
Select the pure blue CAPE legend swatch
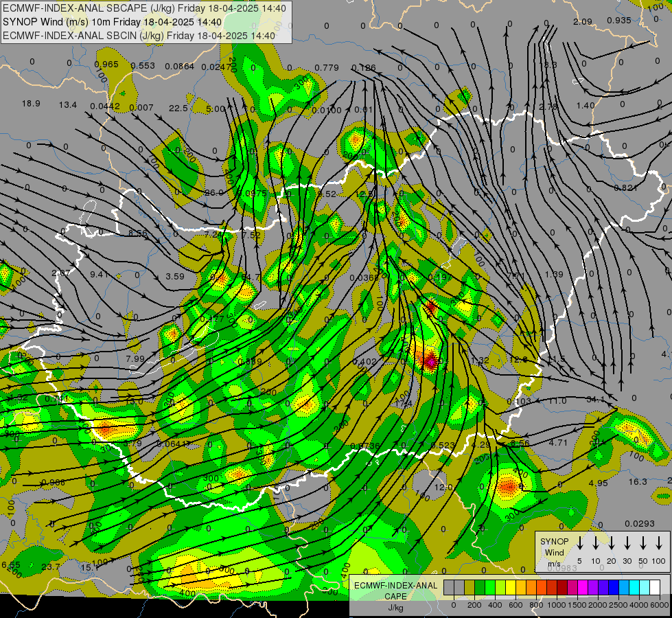(x=614, y=587)
